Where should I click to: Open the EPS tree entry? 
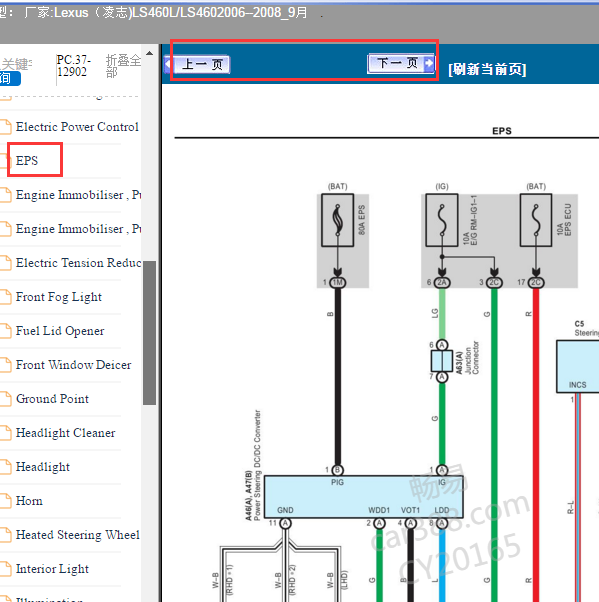coord(27,160)
